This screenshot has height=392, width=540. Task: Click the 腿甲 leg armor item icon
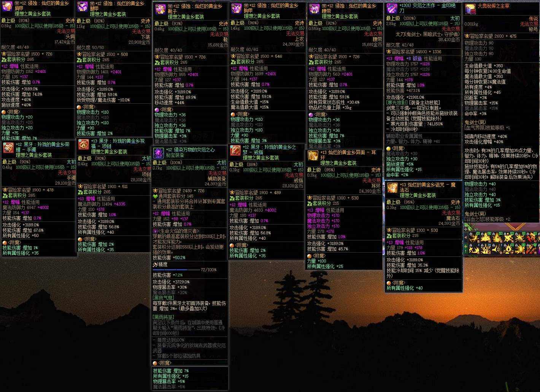[83, 7]
